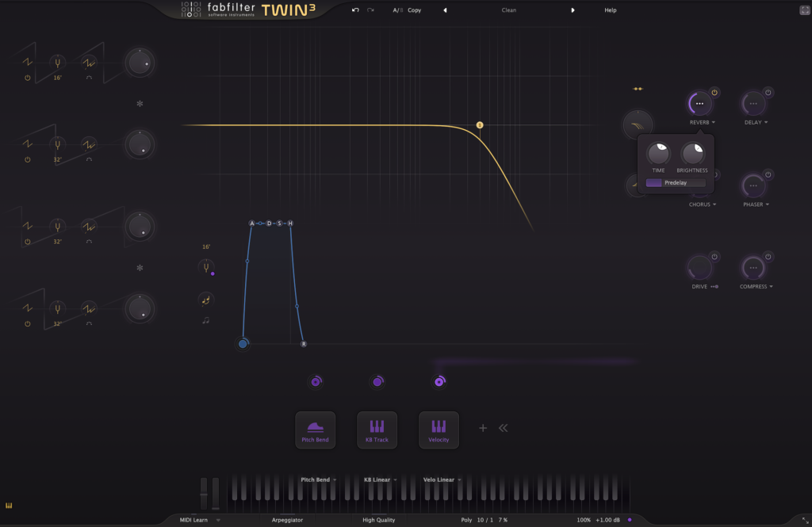Click the yellow filter node on the curve
Screen dimensions: 812x527
(x=480, y=125)
